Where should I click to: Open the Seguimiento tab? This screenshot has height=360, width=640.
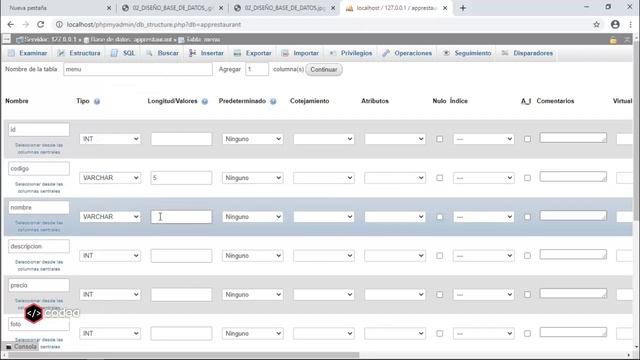(467, 53)
